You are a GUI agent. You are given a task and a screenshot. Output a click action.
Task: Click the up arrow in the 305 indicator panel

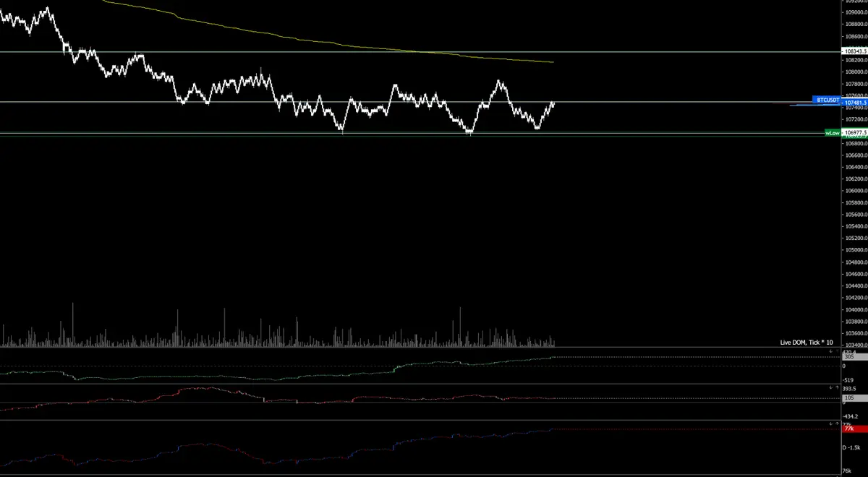pyautogui.click(x=838, y=351)
